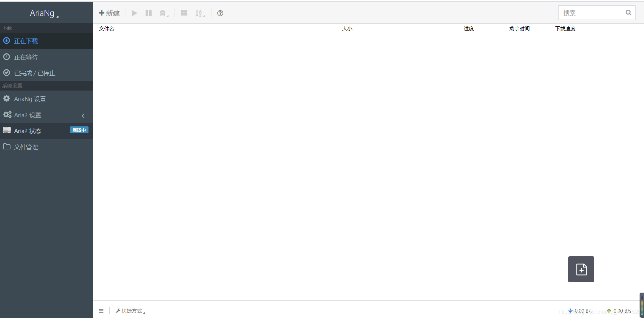Open the 快捷方式 shortcuts dropdown
Screen dimensions: 644x318
(x=130, y=311)
